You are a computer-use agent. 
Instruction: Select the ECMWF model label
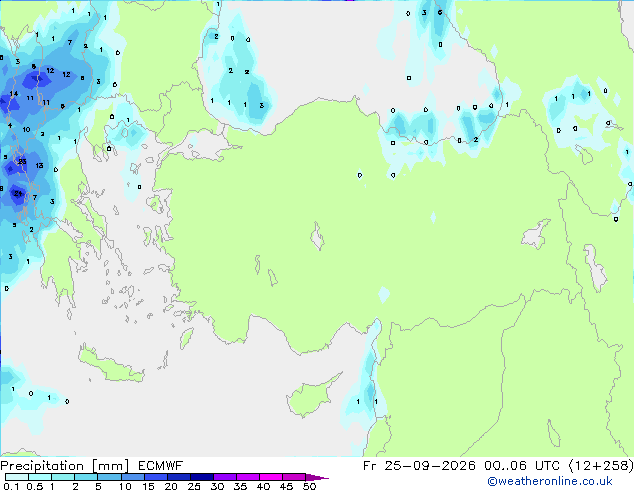tap(161, 466)
